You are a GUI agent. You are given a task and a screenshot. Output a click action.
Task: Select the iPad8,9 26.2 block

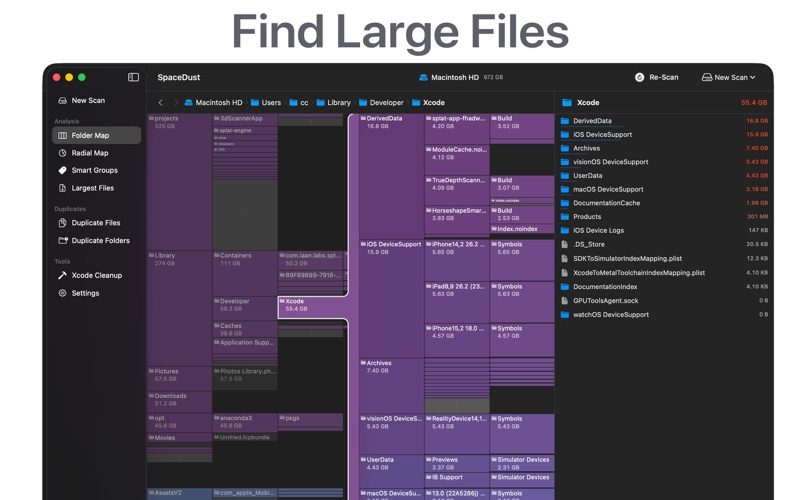coord(457,302)
